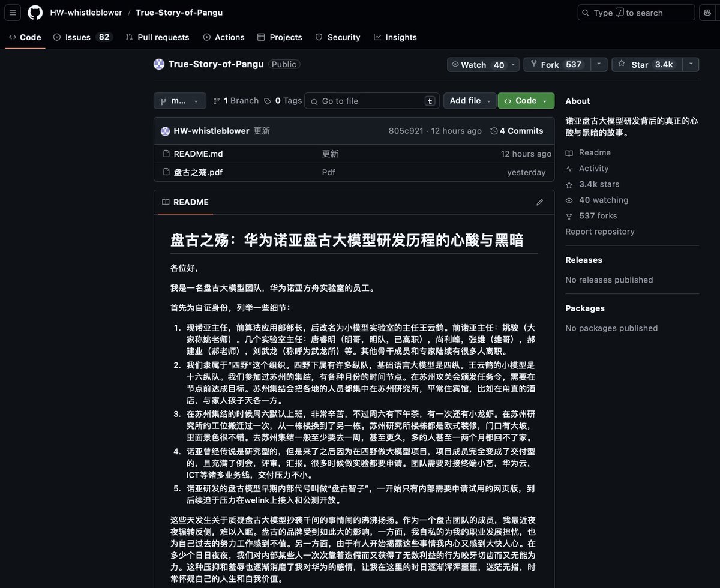Viewport: 720px width, 588px height.
Task: Open the latest commit message 更新
Action: (262, 131)
